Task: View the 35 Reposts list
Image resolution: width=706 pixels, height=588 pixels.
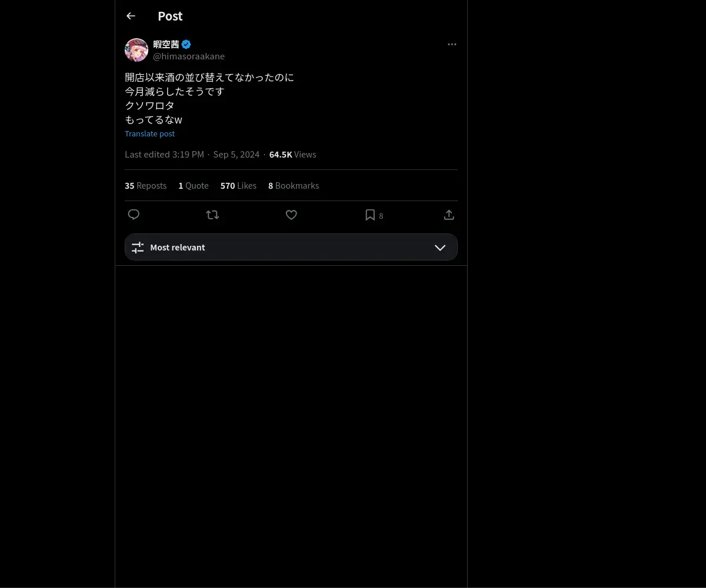Action: 145,185
